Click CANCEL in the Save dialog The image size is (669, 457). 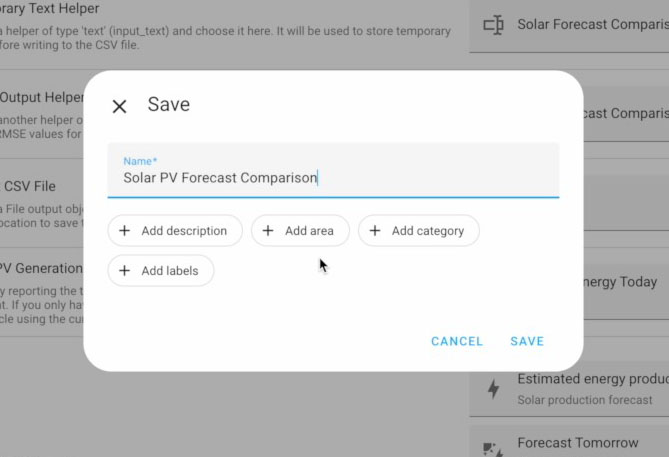pyautogui.click(x=457, y=341)
